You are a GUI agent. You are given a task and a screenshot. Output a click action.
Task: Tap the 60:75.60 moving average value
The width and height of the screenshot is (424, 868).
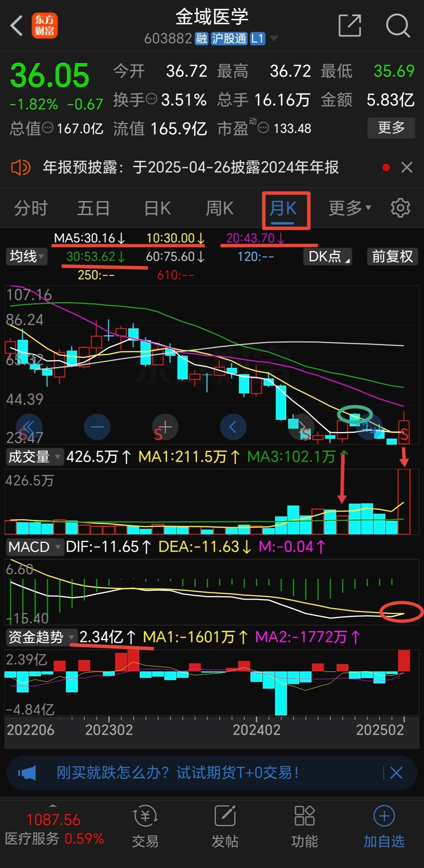coord(175,257)
